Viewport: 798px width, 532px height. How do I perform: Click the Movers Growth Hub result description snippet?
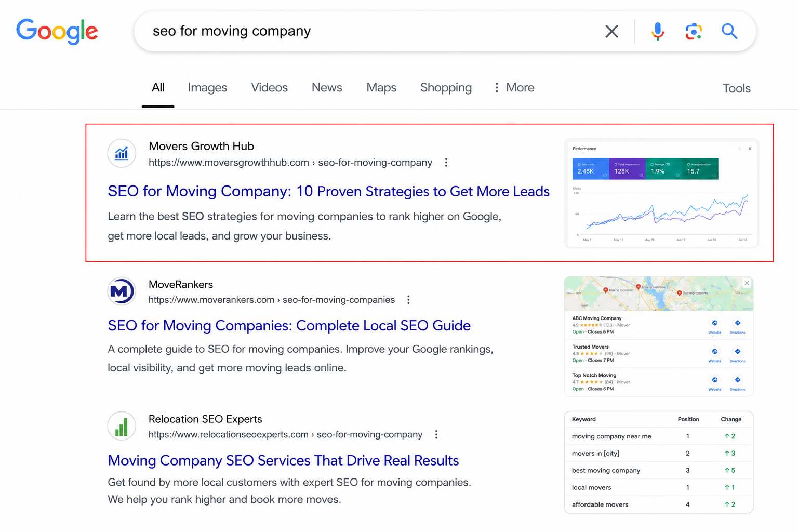(304, 226)
